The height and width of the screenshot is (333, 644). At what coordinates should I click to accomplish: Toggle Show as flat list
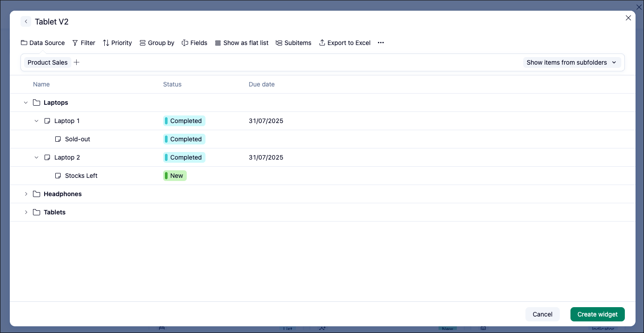(242, 43)
